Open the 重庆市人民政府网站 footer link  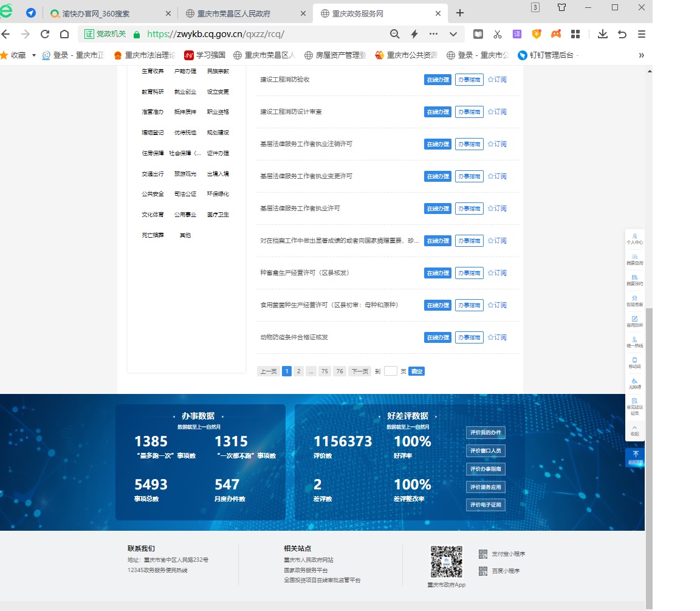tap(309, 560)
